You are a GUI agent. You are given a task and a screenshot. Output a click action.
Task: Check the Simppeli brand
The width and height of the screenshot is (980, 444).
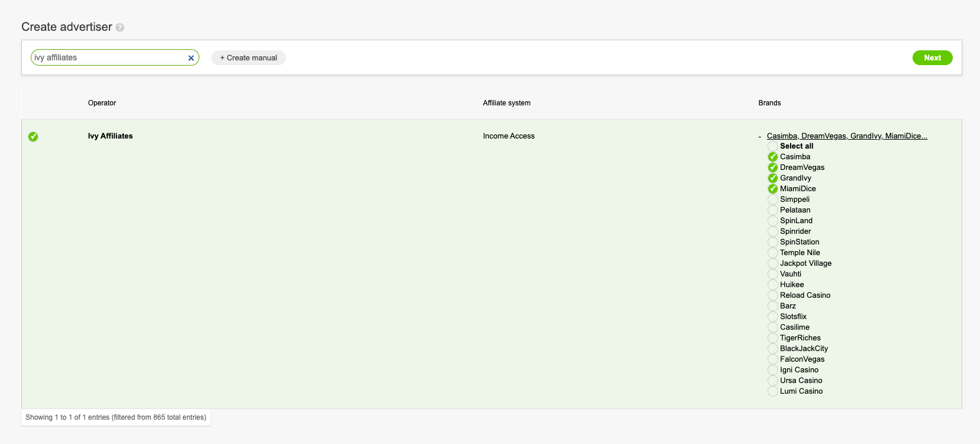coord(773,200)
